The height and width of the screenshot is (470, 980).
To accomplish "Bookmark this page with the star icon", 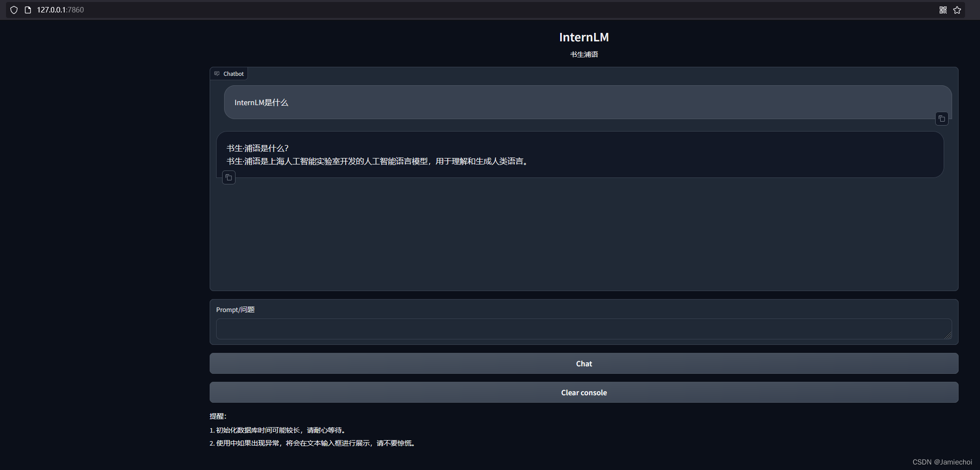I will pos(957,10).
